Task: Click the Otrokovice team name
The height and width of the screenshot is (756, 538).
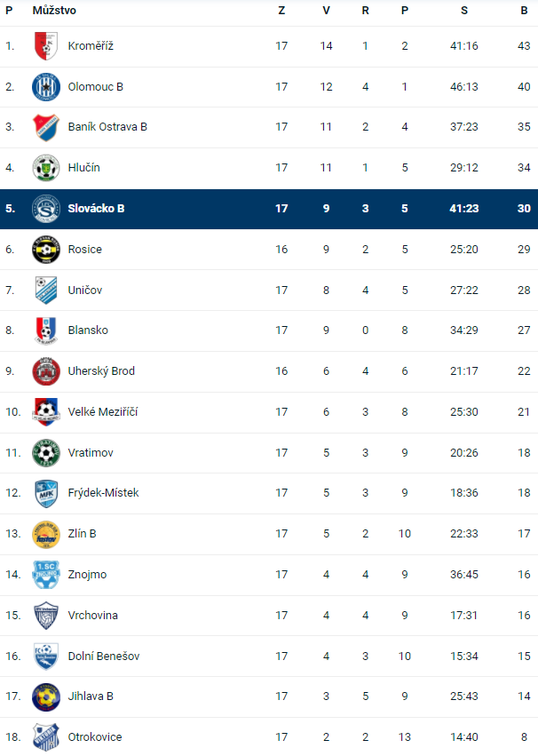Action: 95,737
